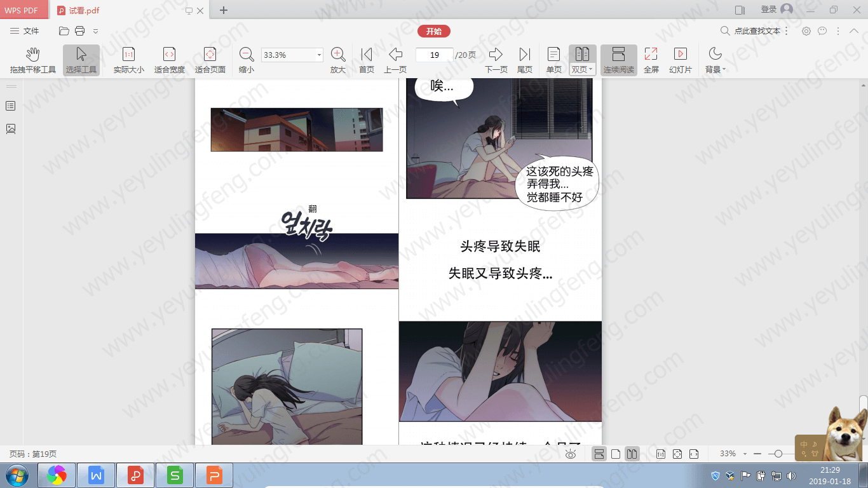Jump to the first page (首页)
868x488 pixels.
click(x=367, y=60)
